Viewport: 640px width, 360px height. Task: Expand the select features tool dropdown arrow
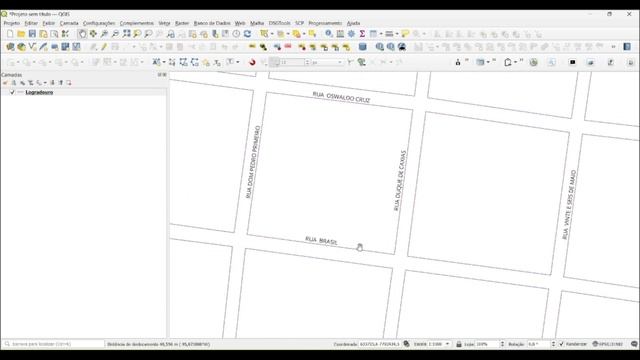[x=272, y=34]
